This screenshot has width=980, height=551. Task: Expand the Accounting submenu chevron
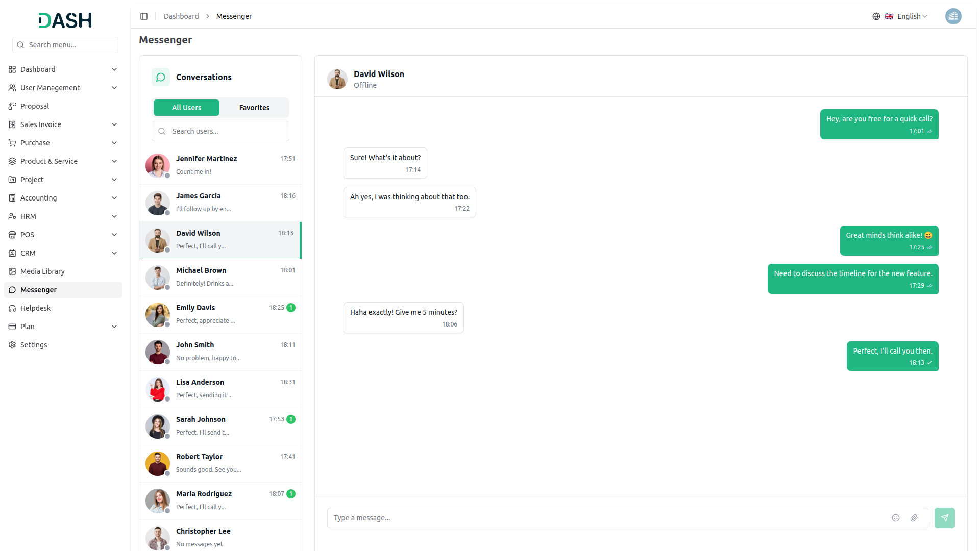pos(114,198)
